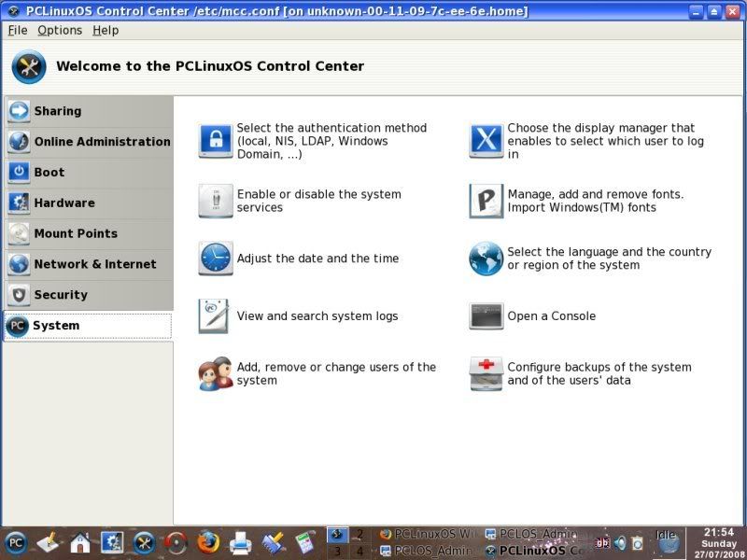Click 'Add, remove or change users' text

[x=336, y=374]
